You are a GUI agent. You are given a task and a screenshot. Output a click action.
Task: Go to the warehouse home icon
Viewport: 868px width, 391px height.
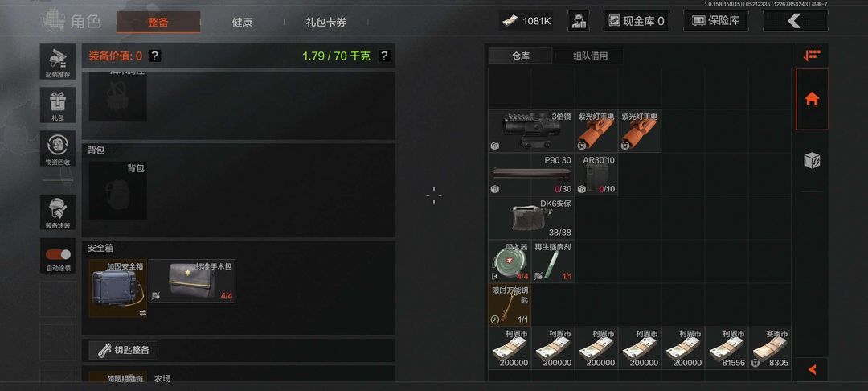812,99
